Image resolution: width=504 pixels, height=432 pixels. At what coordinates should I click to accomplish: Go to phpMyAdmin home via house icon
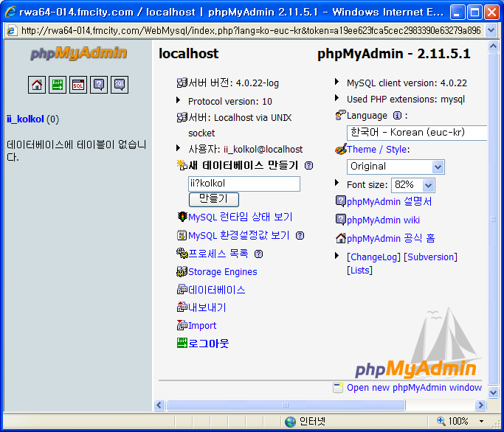37,85
